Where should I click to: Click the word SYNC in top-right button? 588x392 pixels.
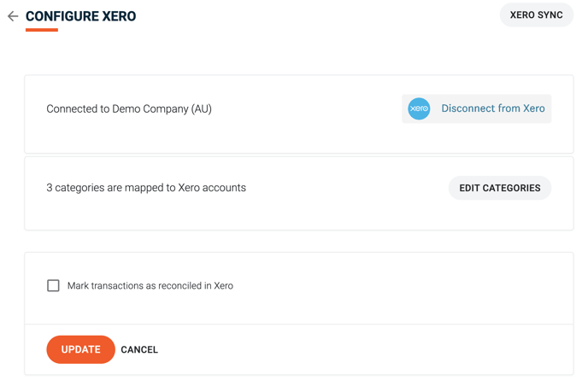click(550, 15)
